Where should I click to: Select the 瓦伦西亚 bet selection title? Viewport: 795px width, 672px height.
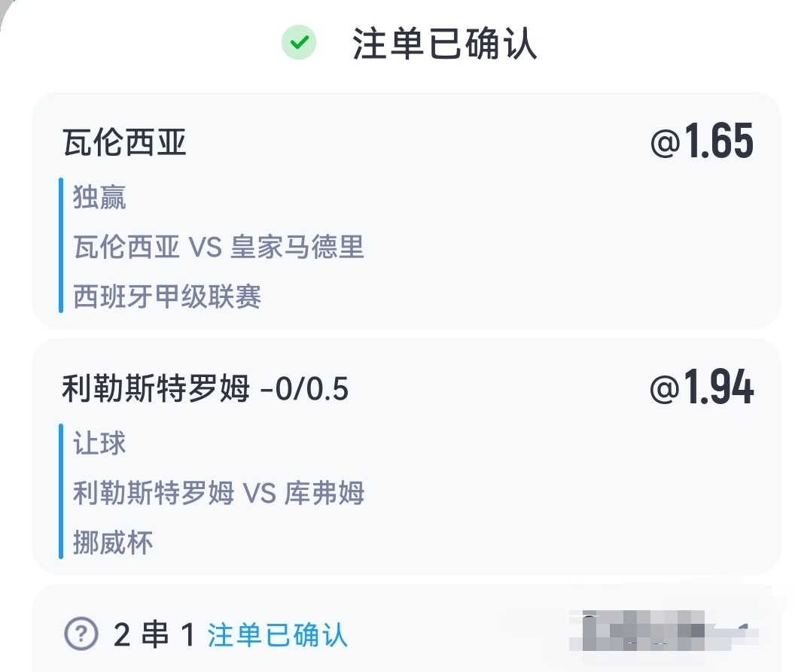[x=125, y=142]
